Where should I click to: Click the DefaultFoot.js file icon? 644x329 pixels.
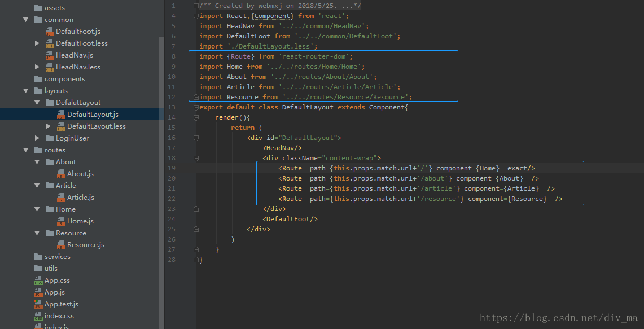tap(50, 32)
